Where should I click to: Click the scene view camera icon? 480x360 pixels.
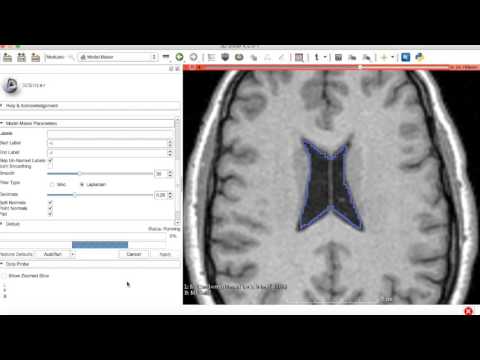[352, 58]
